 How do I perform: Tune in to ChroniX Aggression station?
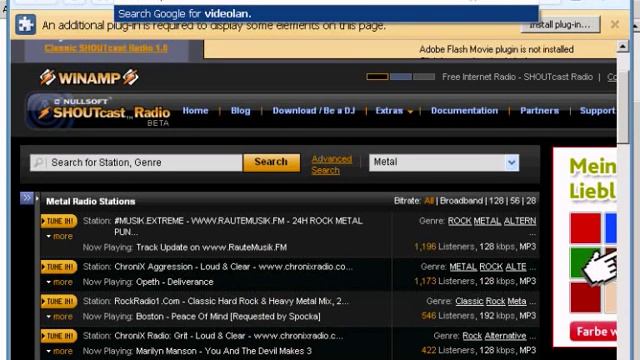59,267
